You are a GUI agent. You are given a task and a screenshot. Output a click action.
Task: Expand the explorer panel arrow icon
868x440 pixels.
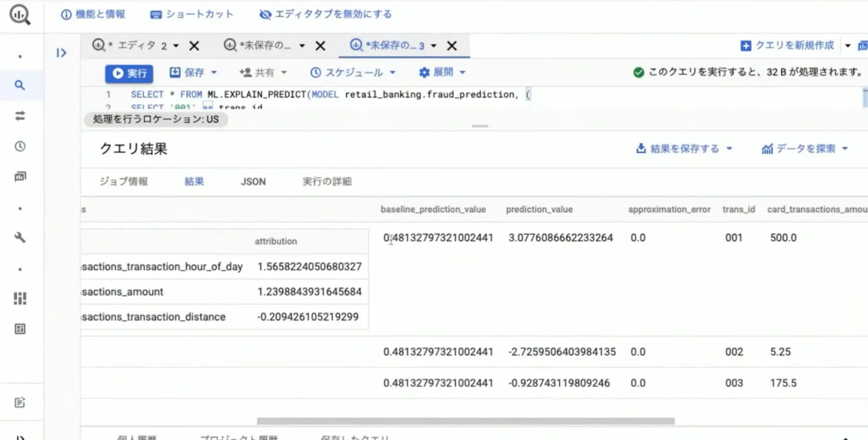[61, 53]
